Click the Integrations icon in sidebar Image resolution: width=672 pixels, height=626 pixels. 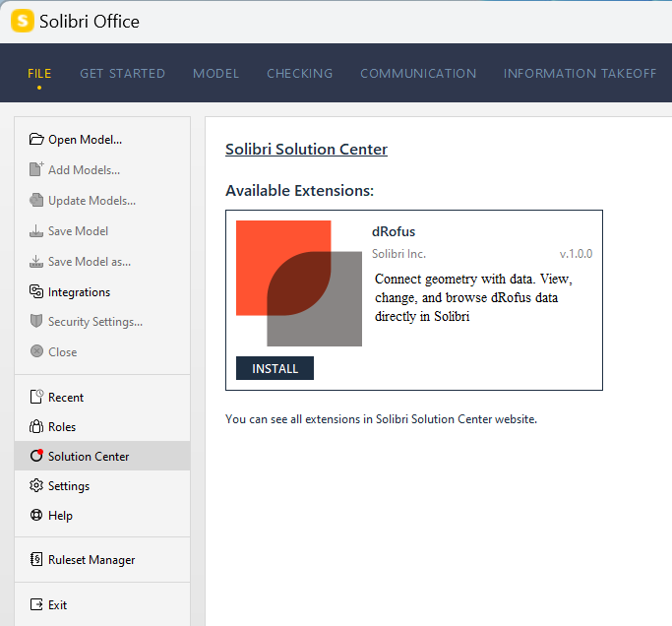pyautogui.click(x=36, y=292)
